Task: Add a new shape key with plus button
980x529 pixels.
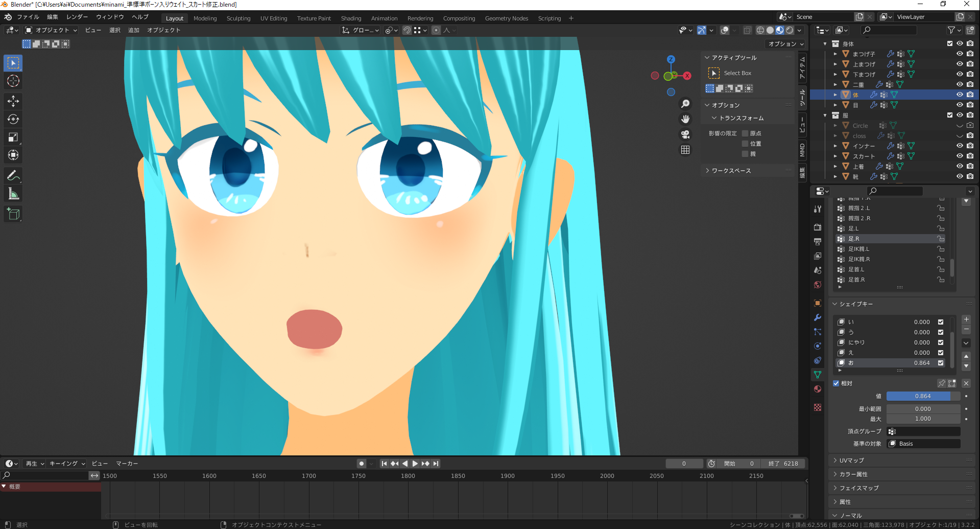Action: pos(966,319)
